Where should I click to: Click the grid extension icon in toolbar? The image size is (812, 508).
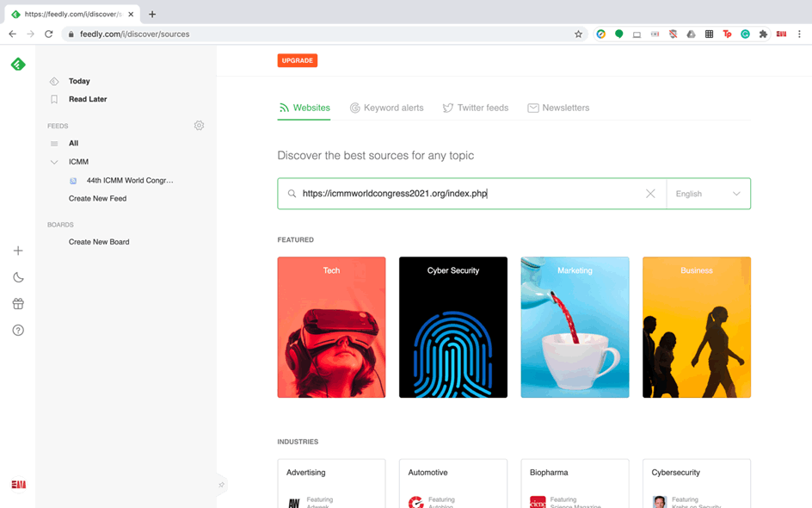pos(709,34)
